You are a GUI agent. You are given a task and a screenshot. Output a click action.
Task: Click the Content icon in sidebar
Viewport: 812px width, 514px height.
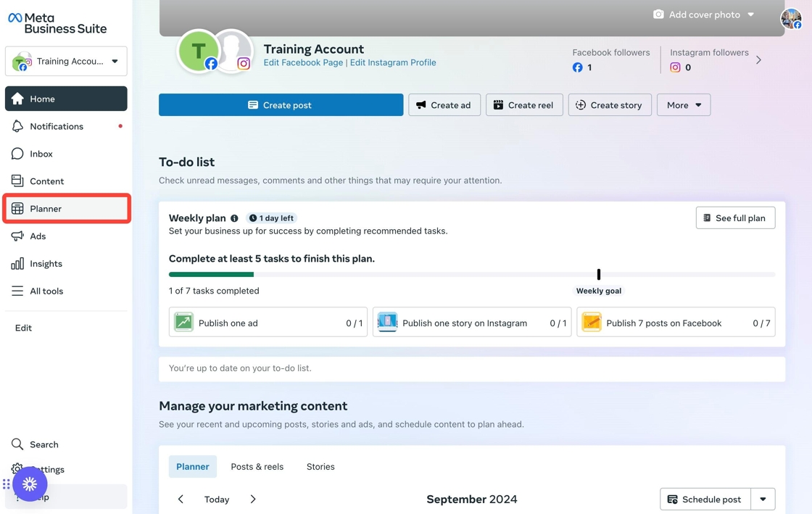click(x=17, y=181)
